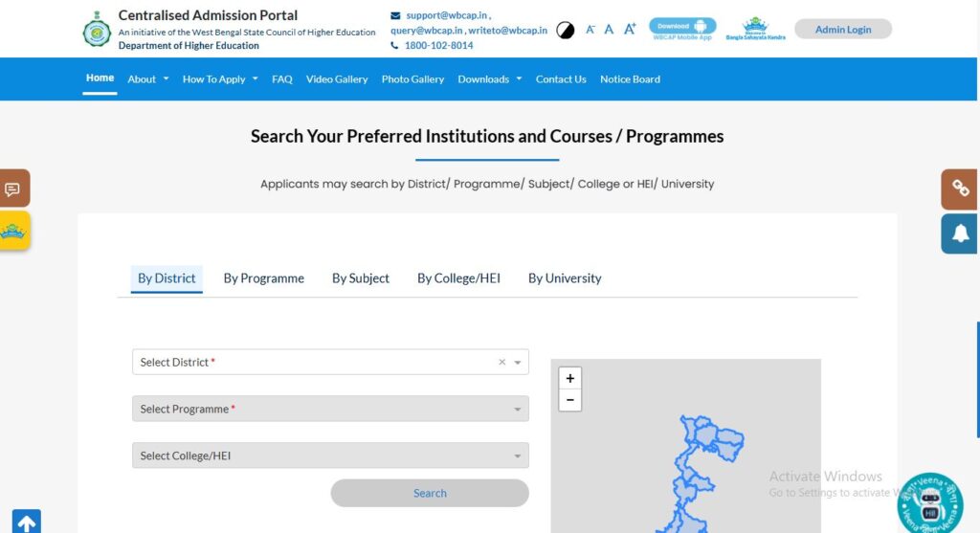Open the Notice Board page
Image resolution: width=980 pixels, height=533 pixels.
point(630,79)
